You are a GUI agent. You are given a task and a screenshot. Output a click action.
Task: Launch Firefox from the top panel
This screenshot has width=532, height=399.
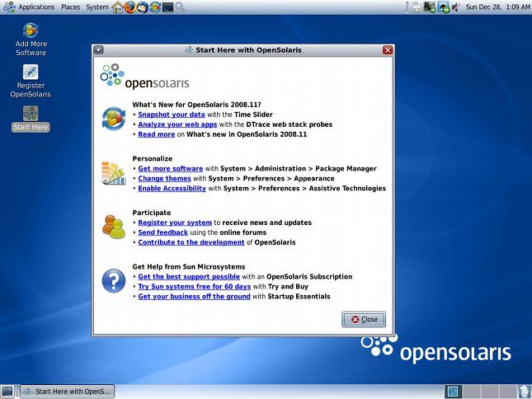[x=130, y=7]
